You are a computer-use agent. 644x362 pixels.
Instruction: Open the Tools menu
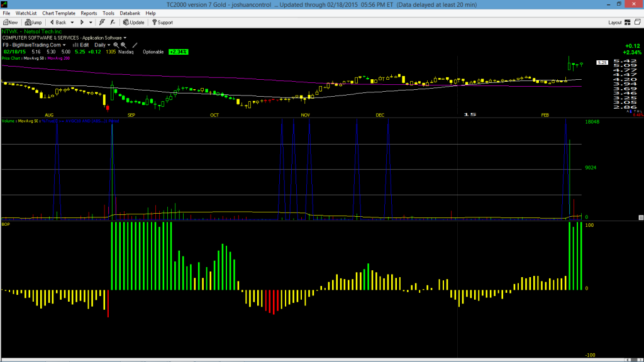108,13
